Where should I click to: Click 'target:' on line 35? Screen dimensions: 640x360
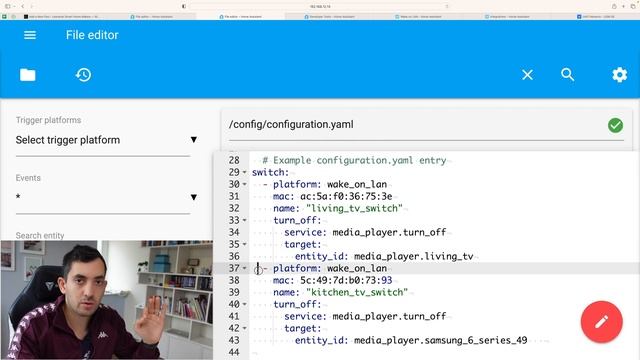(x=302, y=244)
